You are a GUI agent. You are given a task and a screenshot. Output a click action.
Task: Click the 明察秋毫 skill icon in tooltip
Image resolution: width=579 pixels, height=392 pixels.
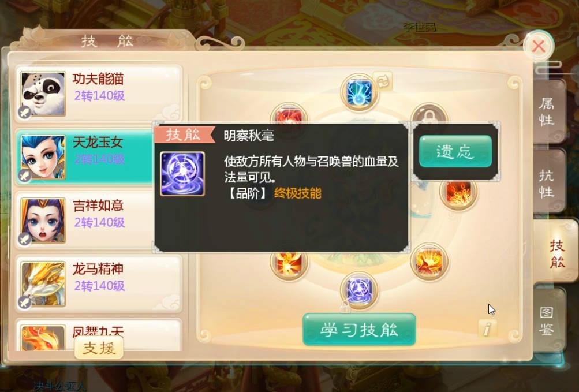(182, 174)
